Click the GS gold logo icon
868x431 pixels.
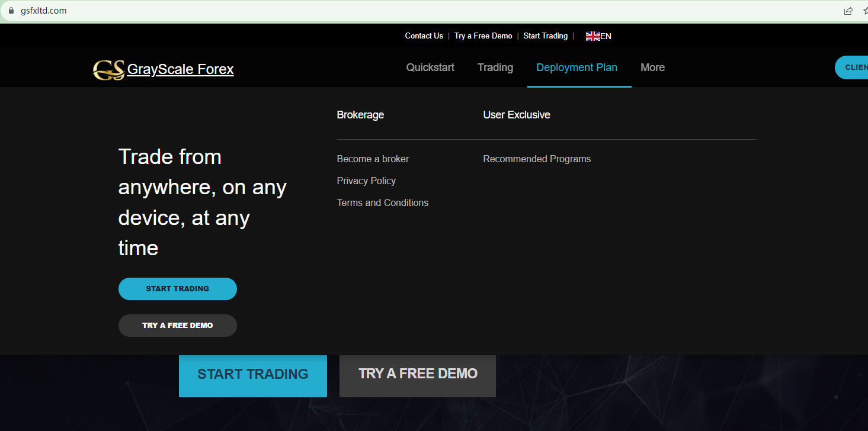[x=108, y=70]
